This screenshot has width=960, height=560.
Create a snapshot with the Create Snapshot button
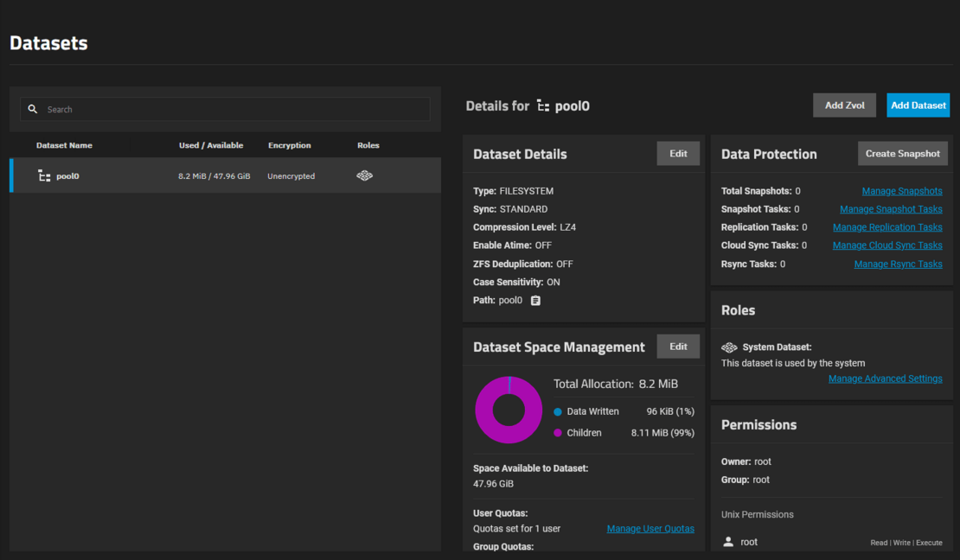tap(902, 153)
